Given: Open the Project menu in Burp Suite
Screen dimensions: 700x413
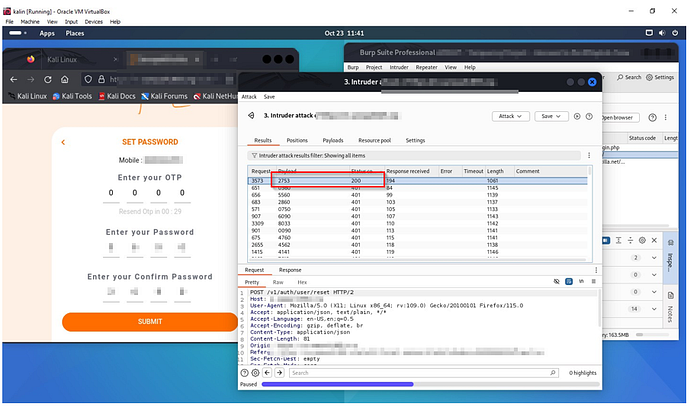Looking at the screenshot, I should point(374,67).
